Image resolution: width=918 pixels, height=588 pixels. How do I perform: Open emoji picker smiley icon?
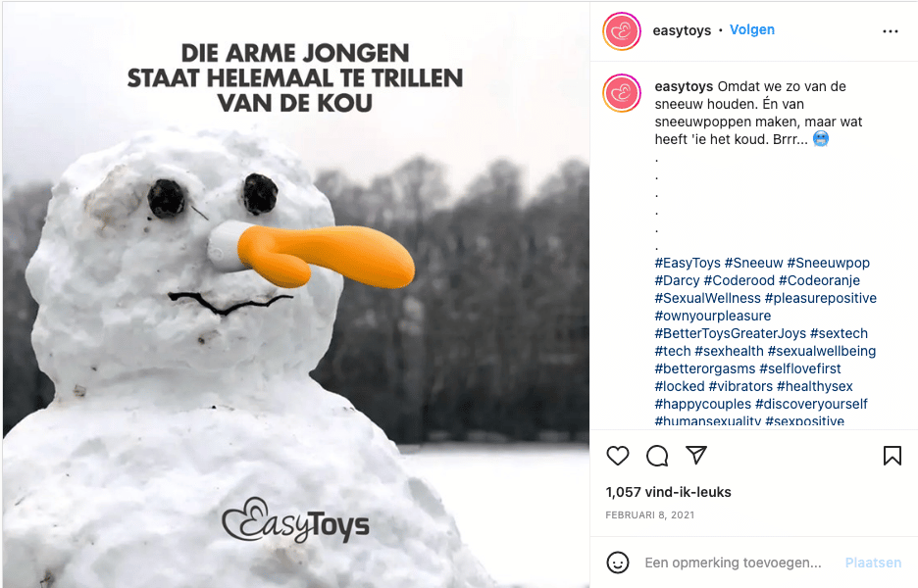617,563
